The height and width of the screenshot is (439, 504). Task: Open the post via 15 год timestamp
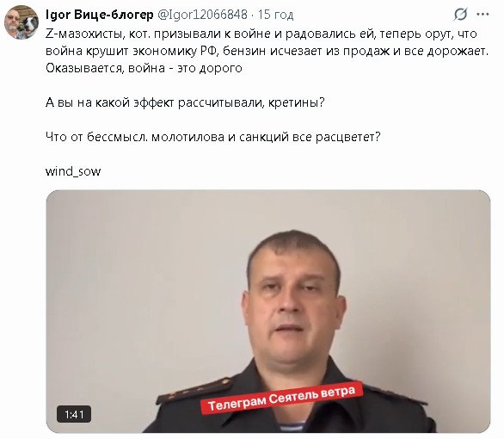click(275, 15)
